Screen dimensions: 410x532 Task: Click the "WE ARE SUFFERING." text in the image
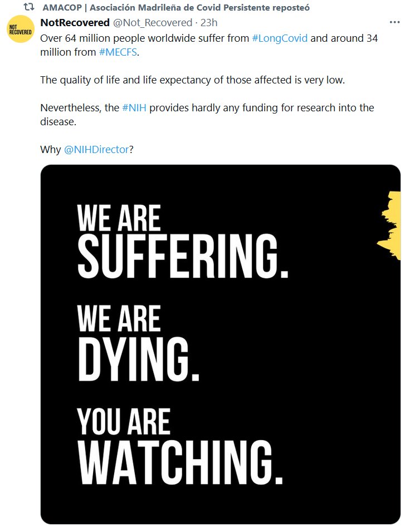(x=182, y=241)
